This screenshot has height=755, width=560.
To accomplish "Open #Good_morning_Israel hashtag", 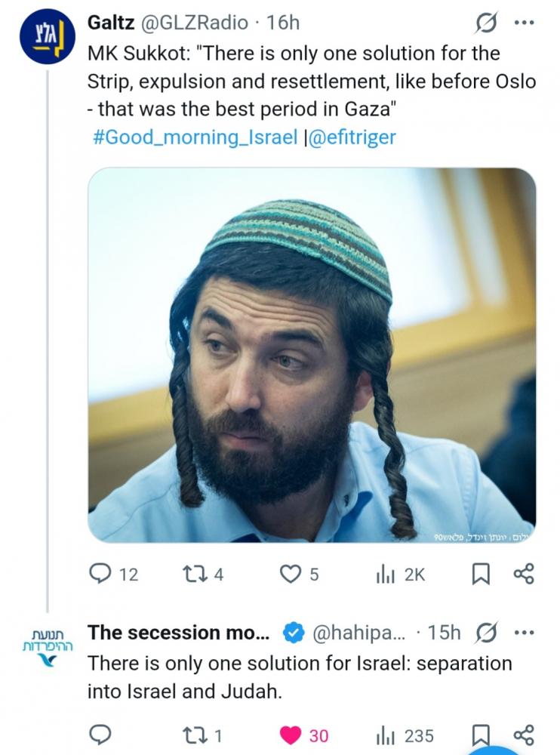I will coord(195,137).
